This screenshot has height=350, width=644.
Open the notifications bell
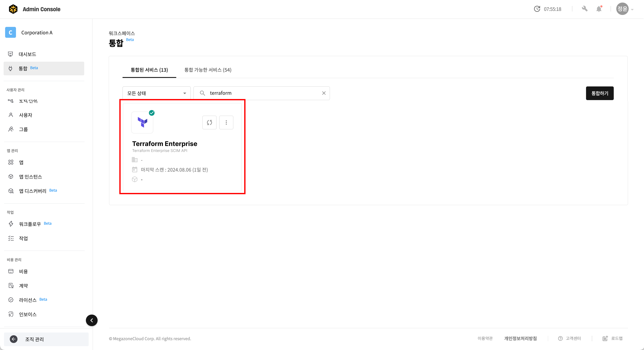pos(599,9)
